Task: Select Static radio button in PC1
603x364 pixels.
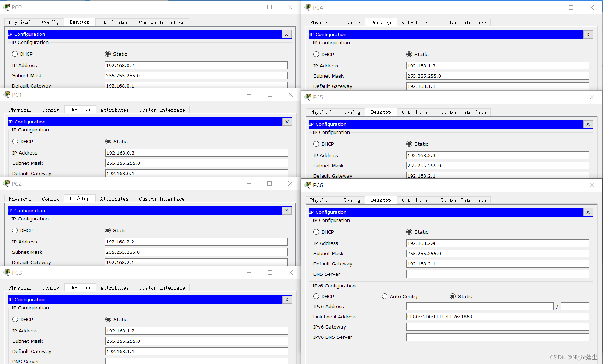Action: tap(108, 141)
